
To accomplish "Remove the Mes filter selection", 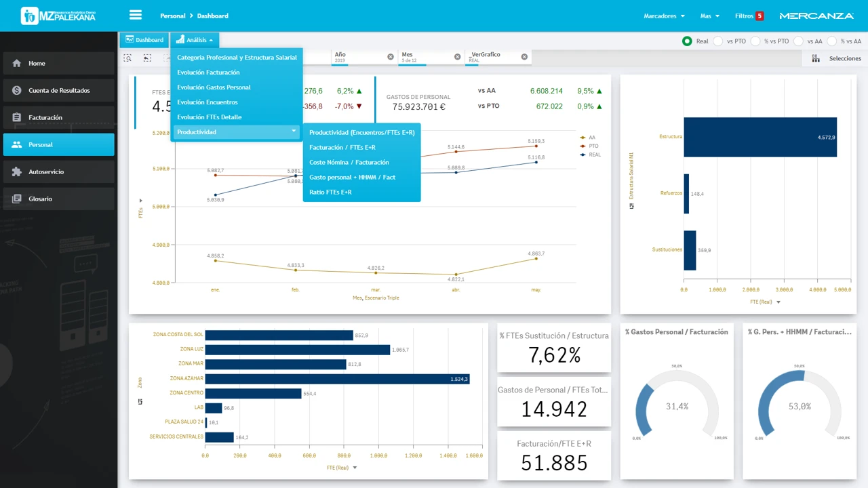I will pyautogui.click(x=457, y=57).
